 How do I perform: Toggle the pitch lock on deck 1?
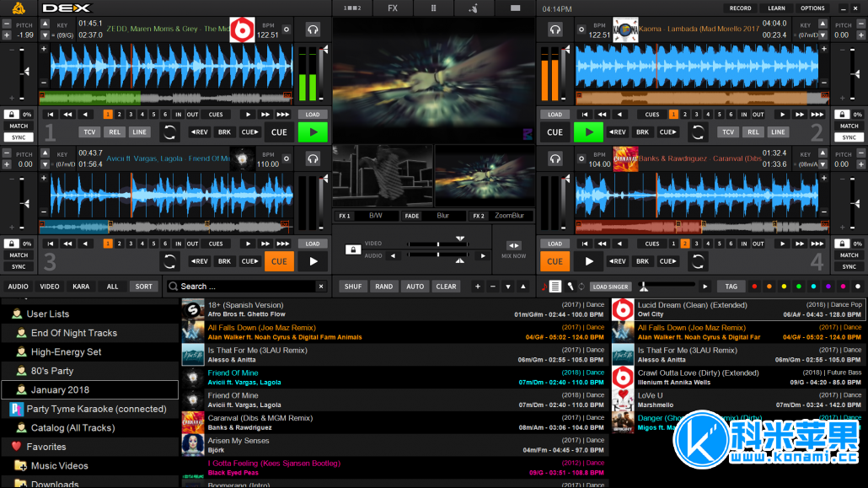tap(11, 115)
